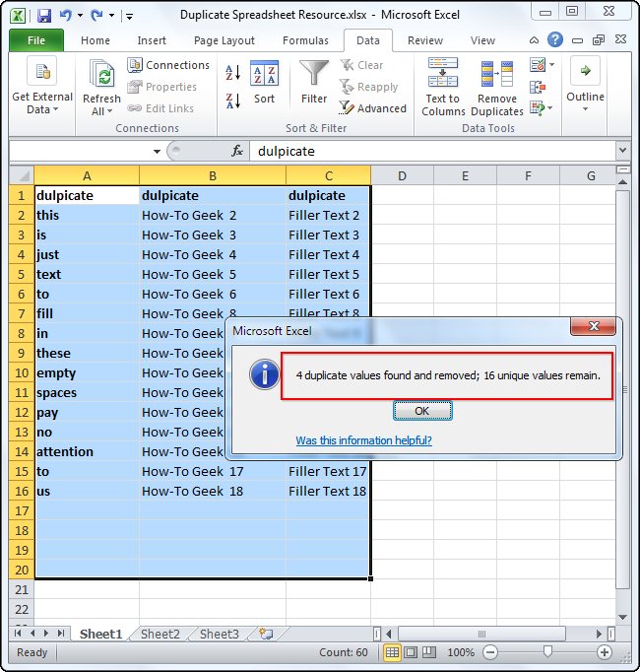Open the File tab
640x672 pixels.
point(36,40)
